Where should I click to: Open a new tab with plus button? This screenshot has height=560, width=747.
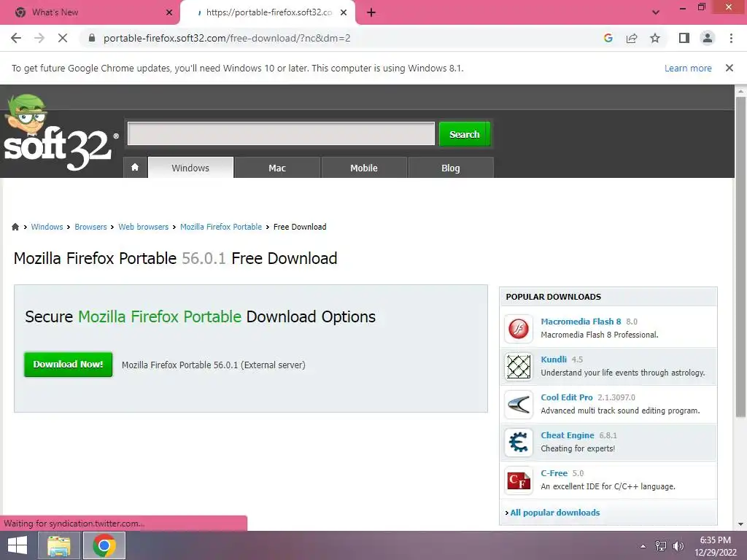[371, 12]
